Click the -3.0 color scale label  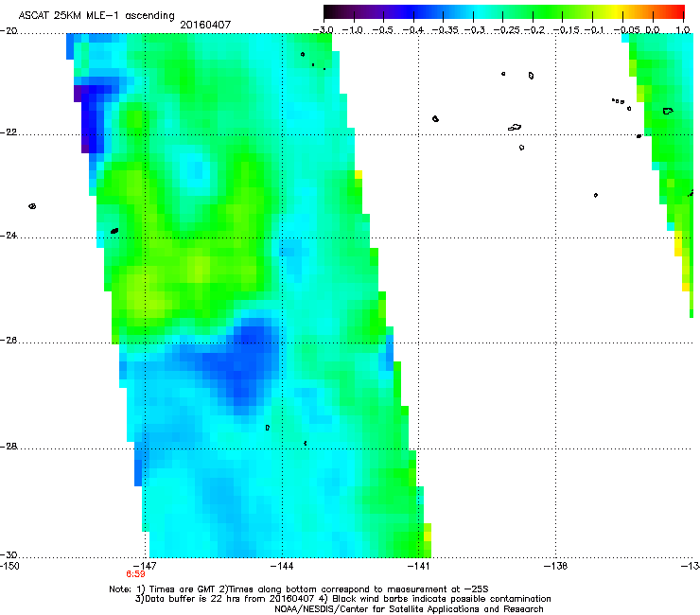coord(324,30)
